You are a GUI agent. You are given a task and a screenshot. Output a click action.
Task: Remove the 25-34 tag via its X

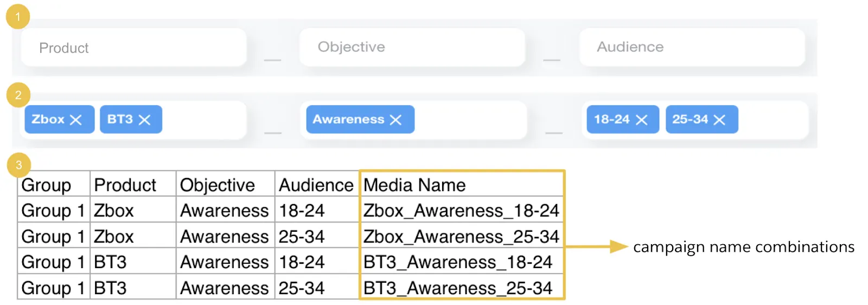[719, 120]
